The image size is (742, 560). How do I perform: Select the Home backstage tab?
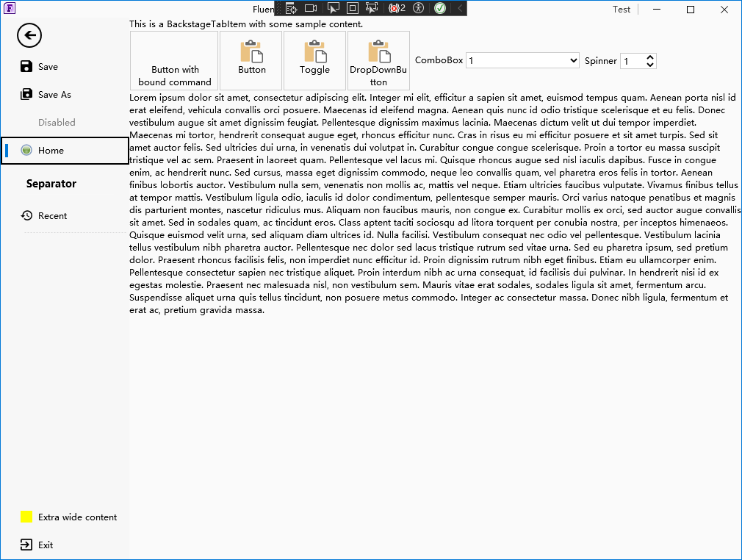coord(65,151)
